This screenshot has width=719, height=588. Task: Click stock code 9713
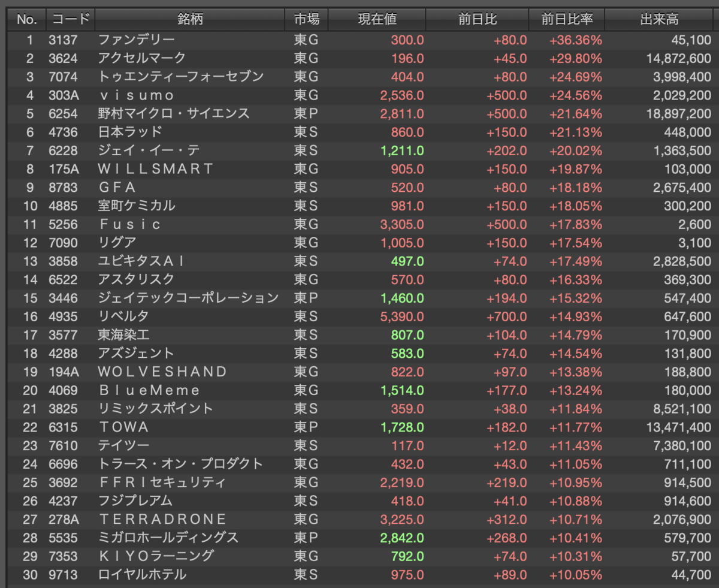tap(62, 575)
